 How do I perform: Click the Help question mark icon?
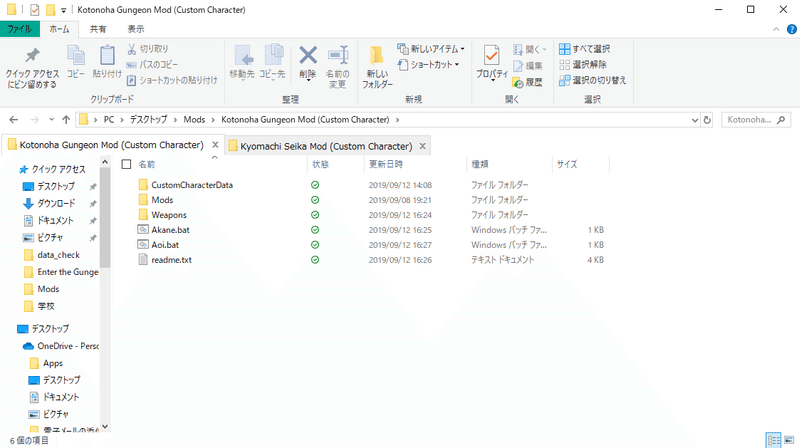coord(792,30)
